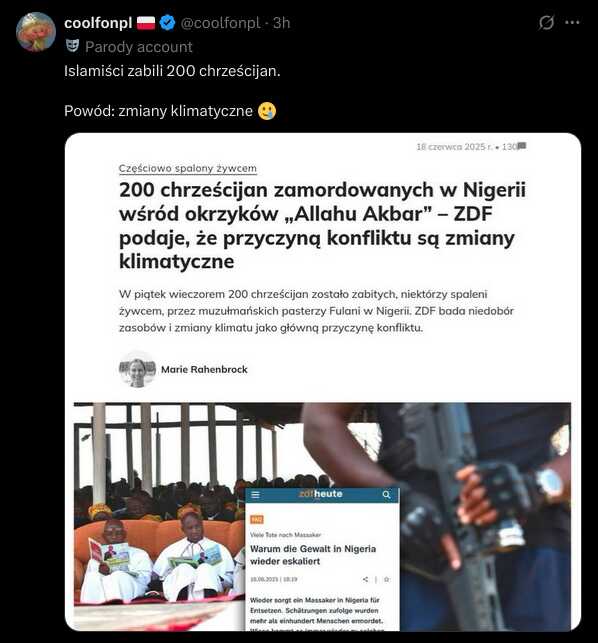This screenshot has height=643, width=598.
Task: Click the tearful smiling emoji
Action: pyautogui.click(x=267, y=111)
